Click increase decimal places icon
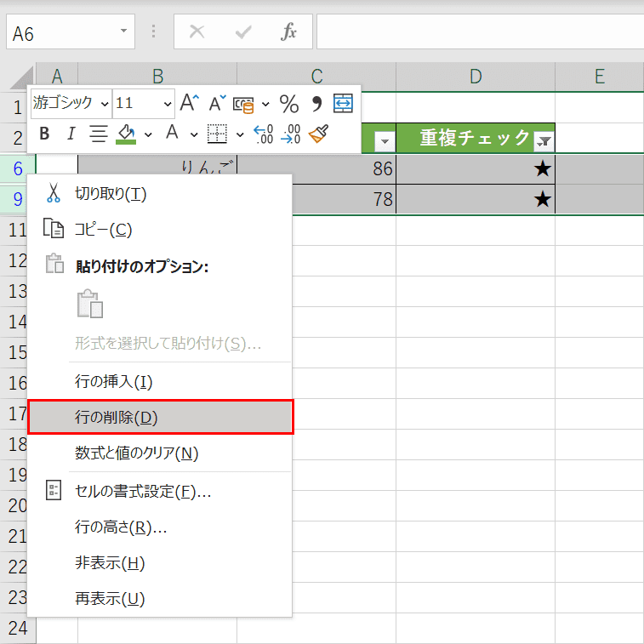644x644 pixels. tap(264, 134)
